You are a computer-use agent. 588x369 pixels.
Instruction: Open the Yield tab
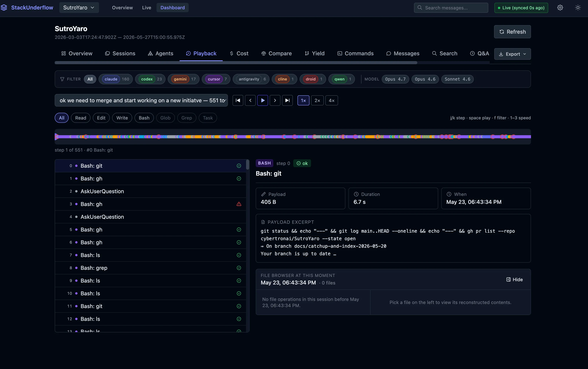tap(315, 53)
